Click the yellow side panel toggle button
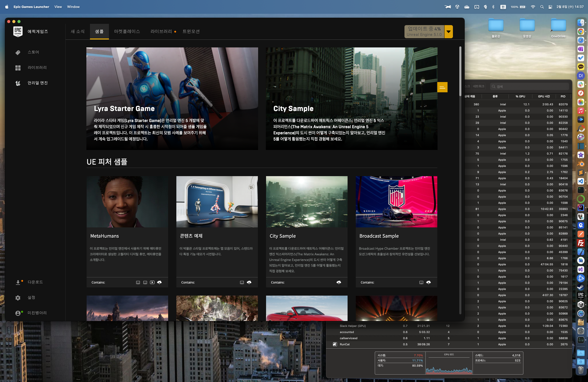Image resolution: width=588 pixels, height=382 pixels. click(x=442, y=87)
